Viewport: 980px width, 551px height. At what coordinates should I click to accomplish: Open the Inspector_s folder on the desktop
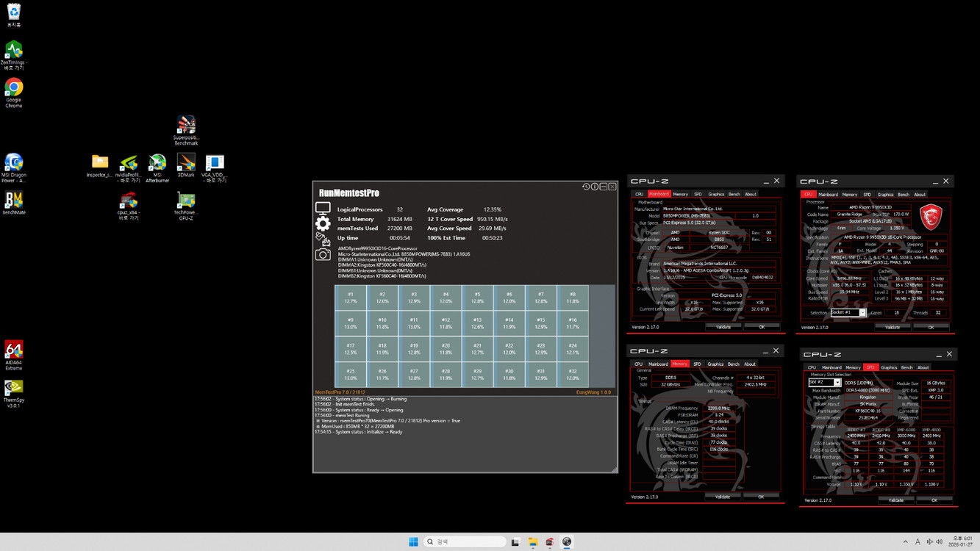point(100,166)
